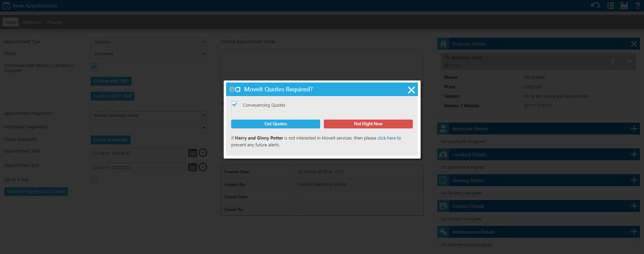Click the Property Details house icon

coord(443,44)
